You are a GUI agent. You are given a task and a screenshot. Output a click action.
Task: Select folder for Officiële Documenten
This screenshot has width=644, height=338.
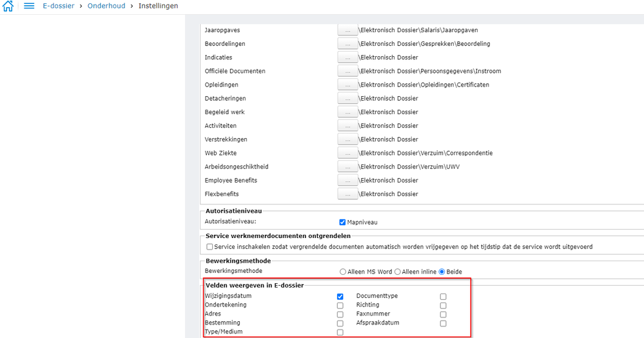347,72
